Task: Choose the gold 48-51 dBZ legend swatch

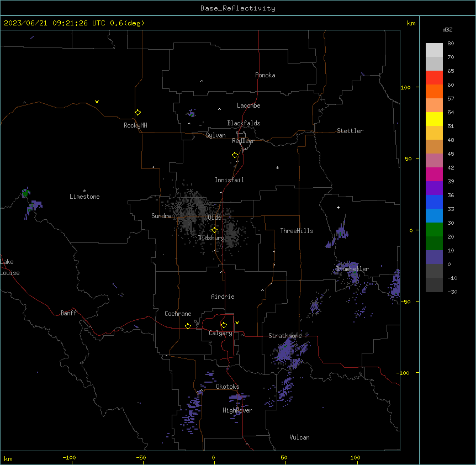Action: pyautogui.click(x=434, y=133)
